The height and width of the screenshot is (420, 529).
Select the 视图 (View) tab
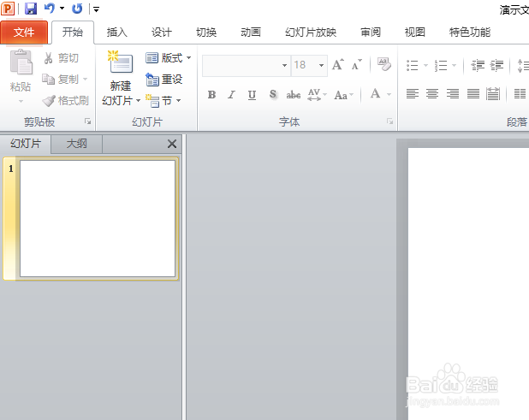415,33
